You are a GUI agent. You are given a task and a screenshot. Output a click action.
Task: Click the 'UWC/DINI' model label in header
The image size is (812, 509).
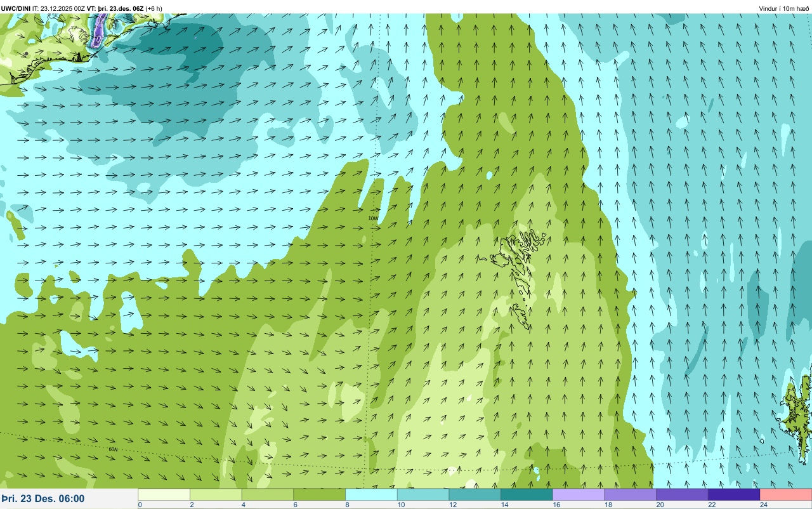pos(16,8)
